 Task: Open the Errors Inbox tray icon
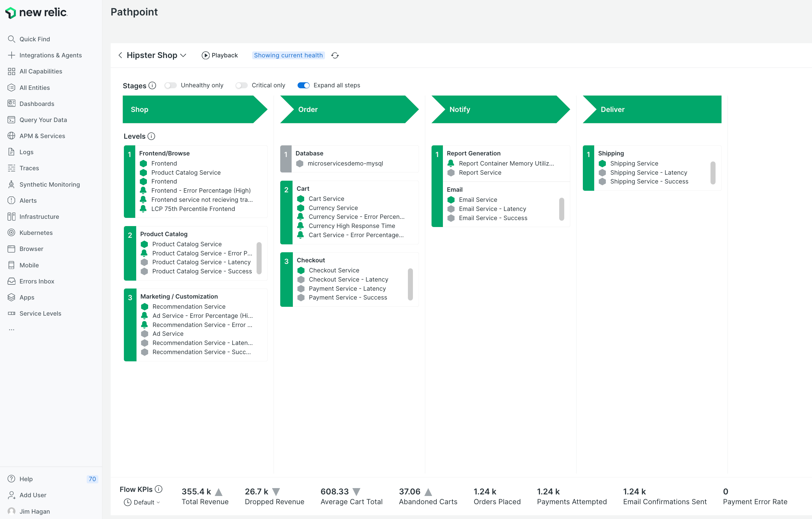click(x=11, y=281)
